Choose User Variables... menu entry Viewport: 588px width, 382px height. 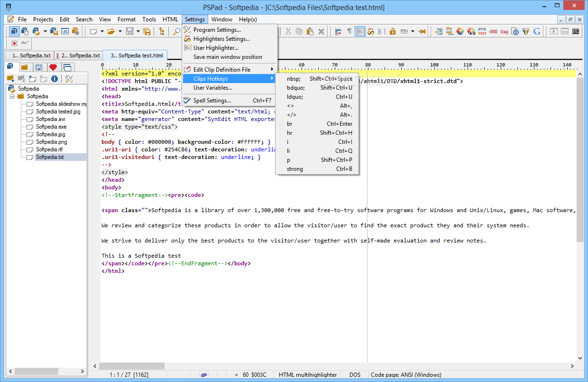[x=229, y=88]
